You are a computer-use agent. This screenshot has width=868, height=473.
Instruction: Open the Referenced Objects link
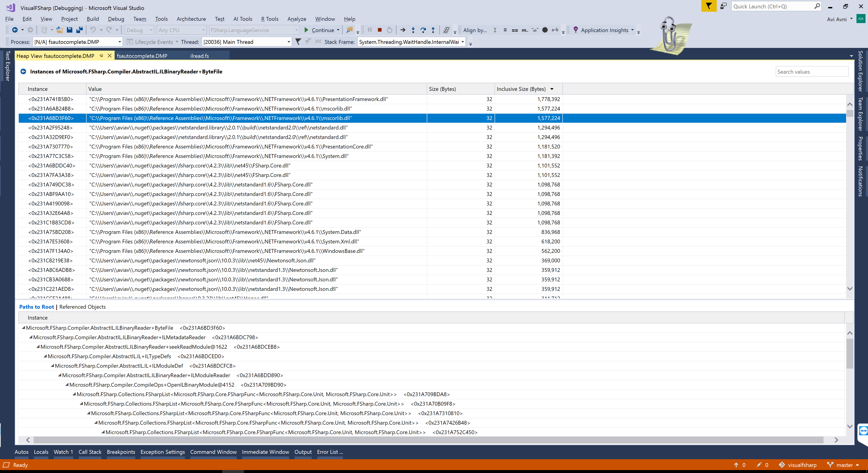click(x=82, y=307)
